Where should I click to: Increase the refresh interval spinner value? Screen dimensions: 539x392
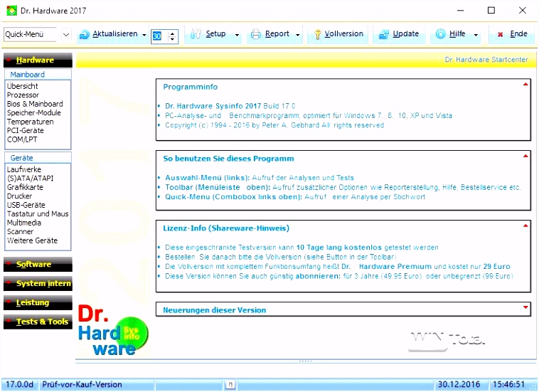point(172,31)
